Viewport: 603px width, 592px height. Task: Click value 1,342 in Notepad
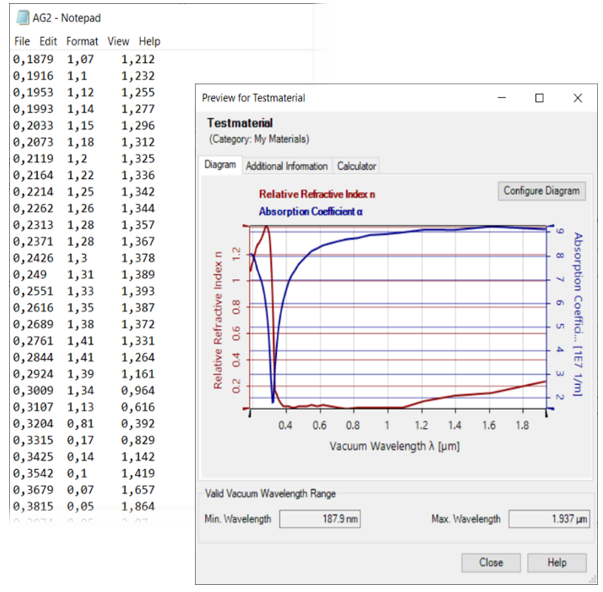click(138, 192)
